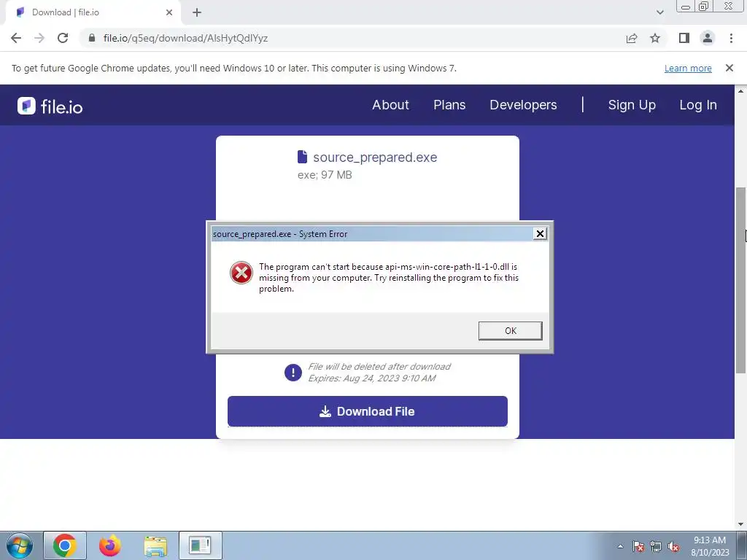Click 'Expires: Aug 24, 2023 9:10 AM' text
This screenshot has height=560, width=747.
point(371,378)
